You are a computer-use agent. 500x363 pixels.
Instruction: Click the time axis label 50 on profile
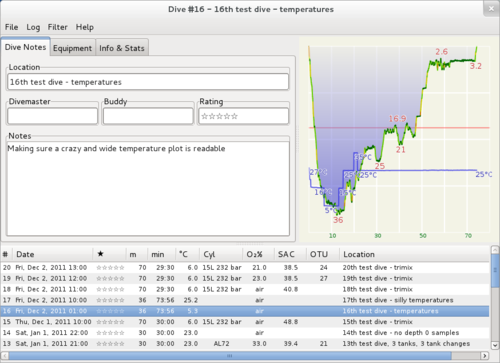pyautogui.click(x=423, y=236)
